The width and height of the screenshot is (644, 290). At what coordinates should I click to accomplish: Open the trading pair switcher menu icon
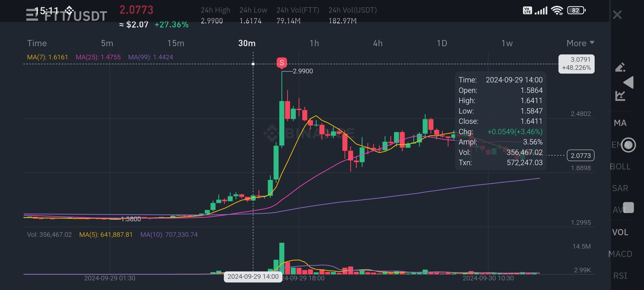(32, 15)
